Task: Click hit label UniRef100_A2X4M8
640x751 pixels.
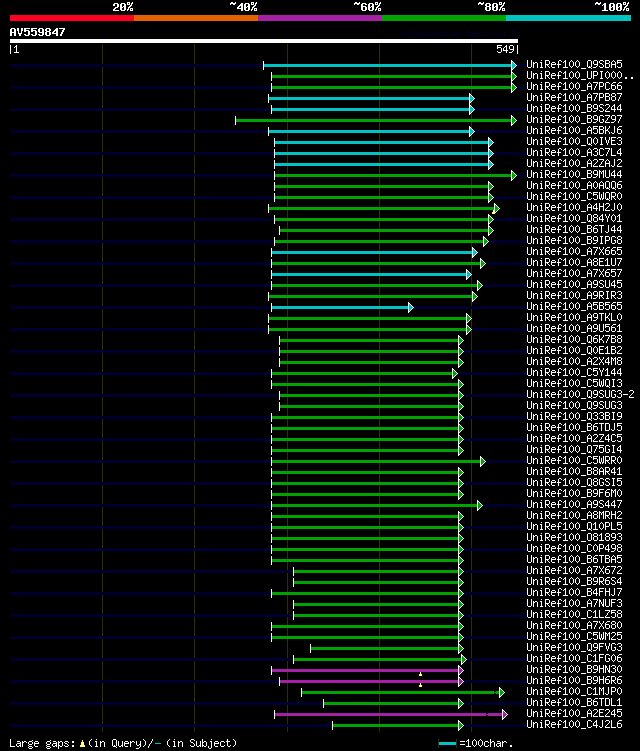Action: (x=574, y=362)
